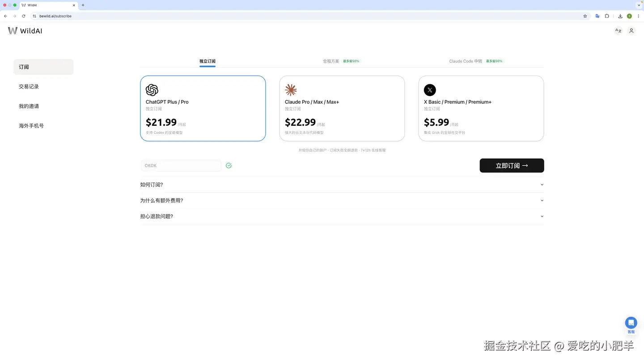Click the X logo icon

[430, 90]
